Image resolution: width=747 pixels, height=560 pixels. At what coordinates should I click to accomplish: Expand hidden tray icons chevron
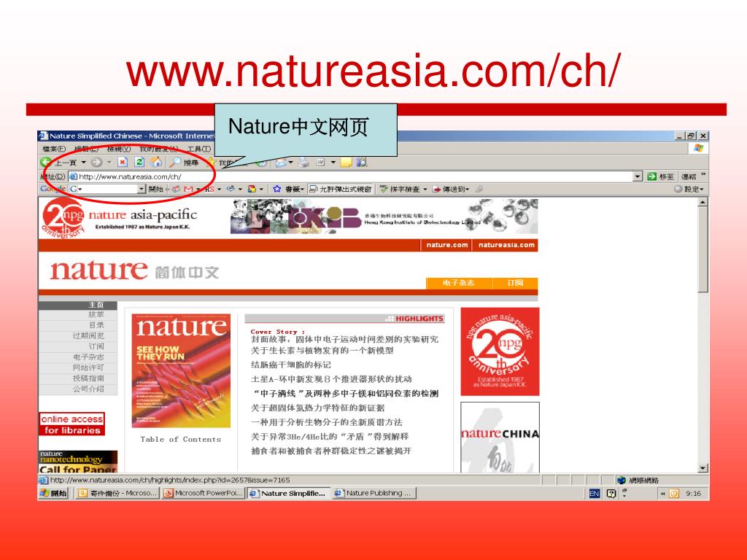[662, 494]
